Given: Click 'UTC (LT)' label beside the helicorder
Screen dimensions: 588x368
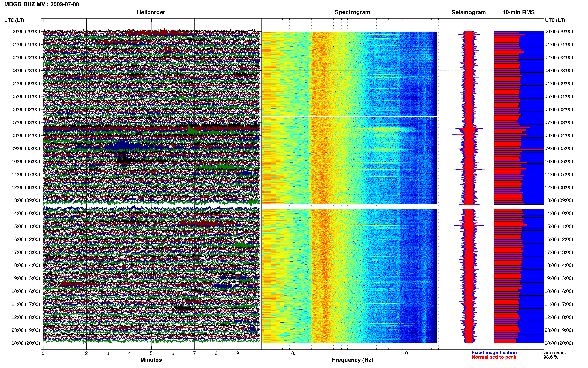Looking at the screenshot, I should (x=14, y=20).
